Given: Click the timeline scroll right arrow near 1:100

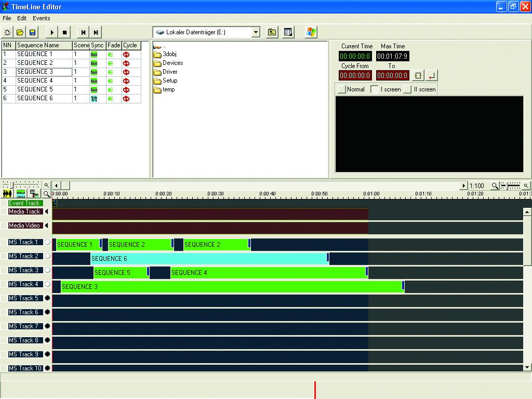Looking at the screenshot, I should click(x=463, y=185).
